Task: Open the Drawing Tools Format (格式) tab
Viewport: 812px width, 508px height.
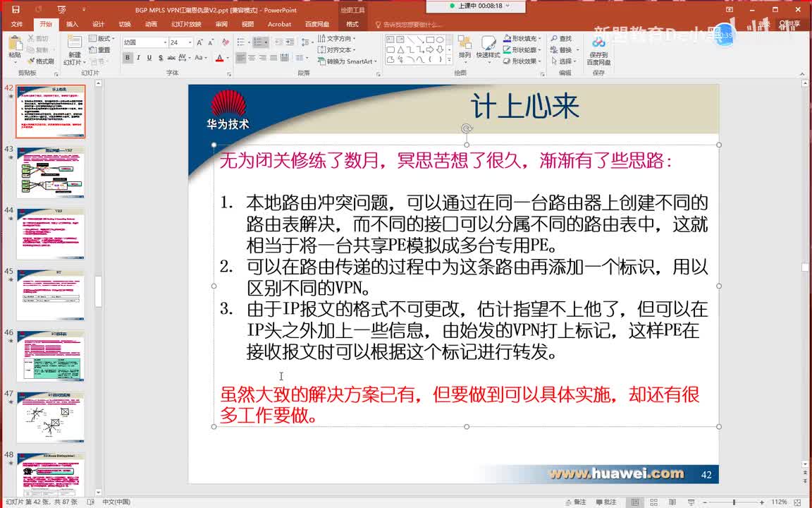Action: tap(352, 24)
